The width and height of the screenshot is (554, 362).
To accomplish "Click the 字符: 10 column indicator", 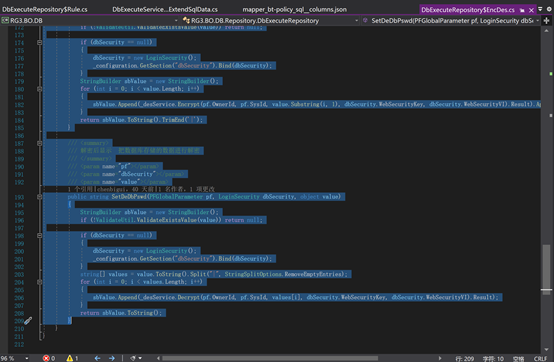I will pyautogui.click(x=493, y=358).
